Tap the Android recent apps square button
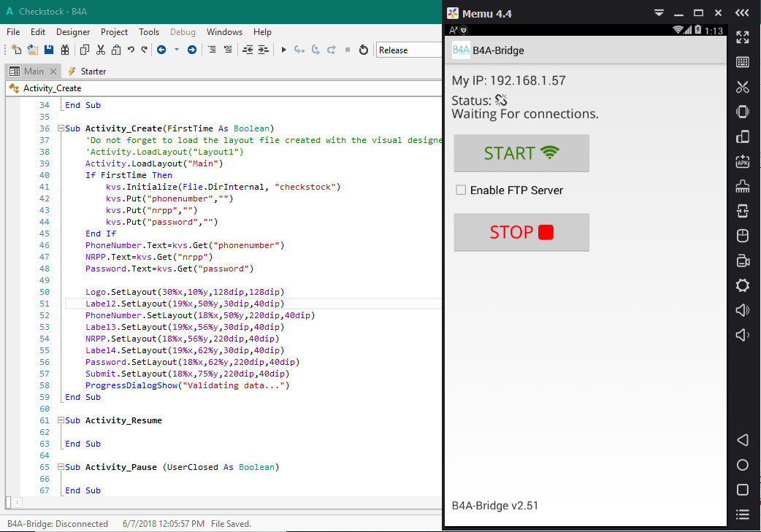Image resolution: width=761 pixels, height=532 pixels. tap(743, 490)
